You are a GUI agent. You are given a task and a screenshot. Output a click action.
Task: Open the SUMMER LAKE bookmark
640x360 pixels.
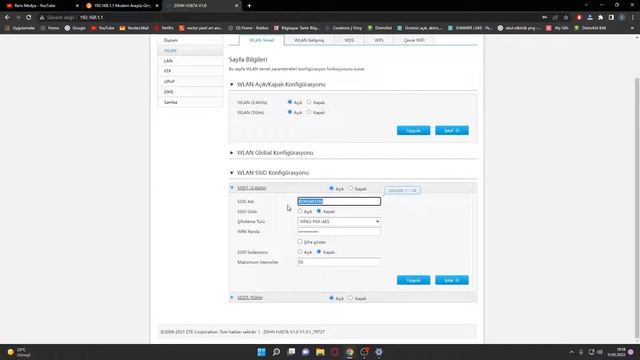coord(470,28)
